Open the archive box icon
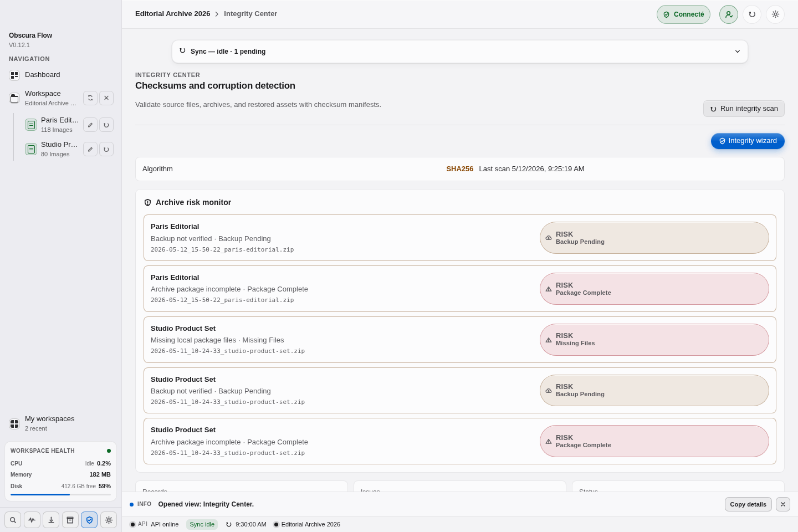The width and height of the screenshot is (798, 532). 70,520
